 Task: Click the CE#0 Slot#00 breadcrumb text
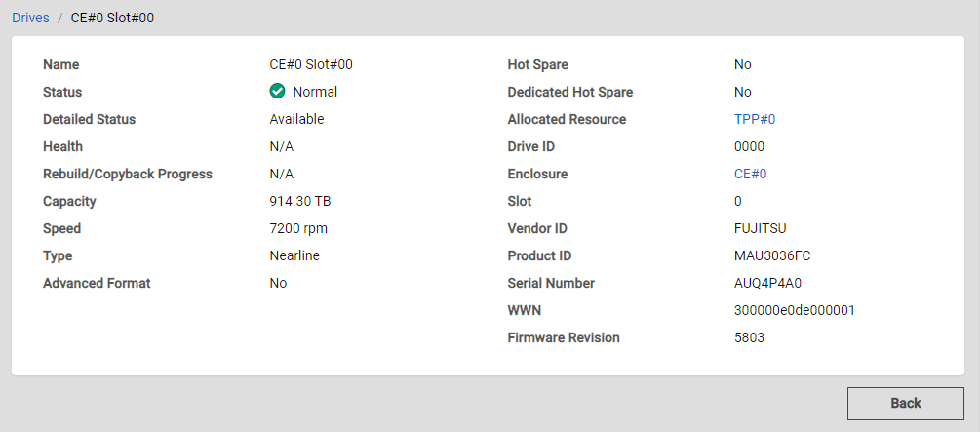pos(112,18)
